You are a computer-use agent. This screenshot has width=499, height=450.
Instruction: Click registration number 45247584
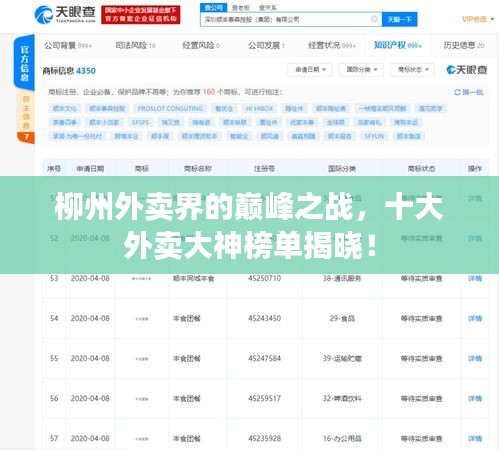[264, 359]
